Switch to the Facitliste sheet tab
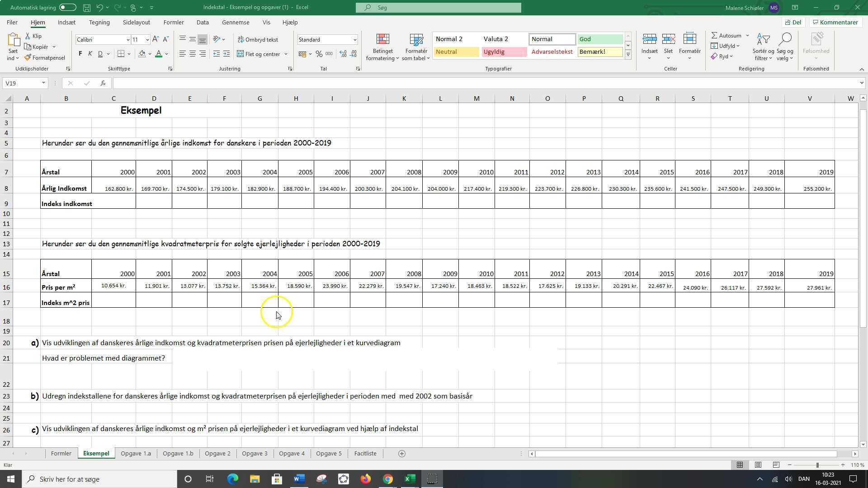Viewport: 868px width, 488px height. click(365, 453)
